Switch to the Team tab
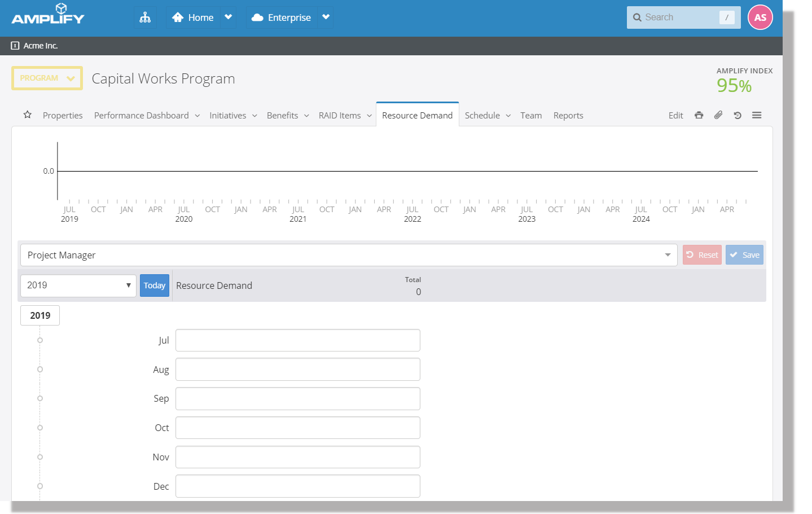 (x=530, y=116)
